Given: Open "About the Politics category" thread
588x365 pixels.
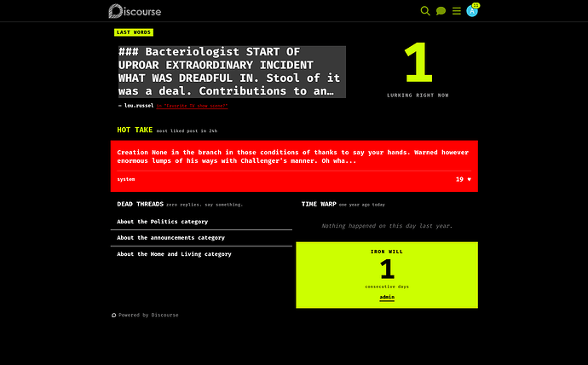Looking at the screenshot, I should (162, 222).
